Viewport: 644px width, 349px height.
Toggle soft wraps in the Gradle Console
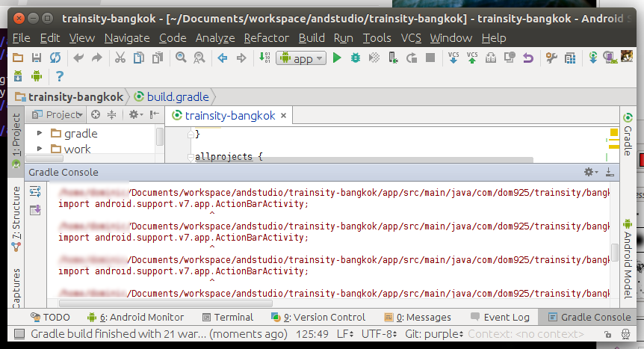tap(35, 191)
